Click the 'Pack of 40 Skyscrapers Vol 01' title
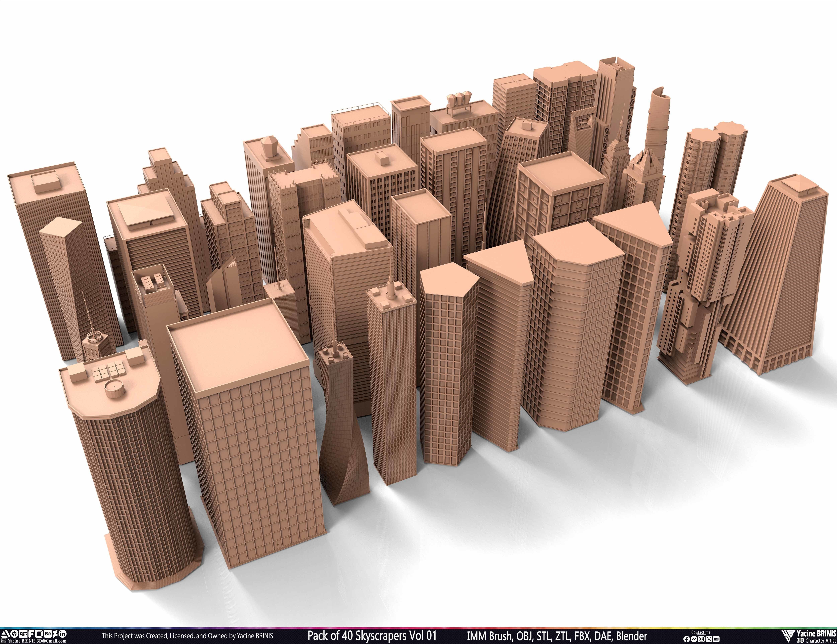837x644 pixels. click(x=372, y=636)
